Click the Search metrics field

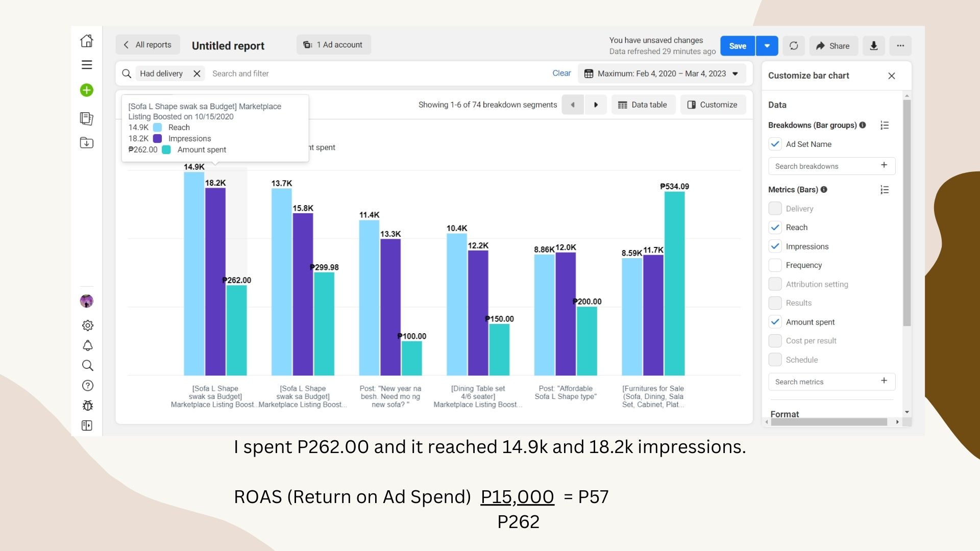coord(825,382)
